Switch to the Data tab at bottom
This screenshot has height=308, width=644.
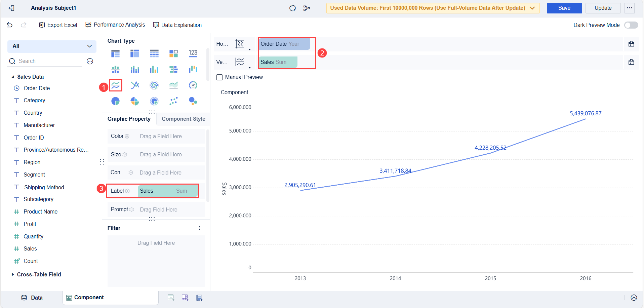(x=33, y=297)
